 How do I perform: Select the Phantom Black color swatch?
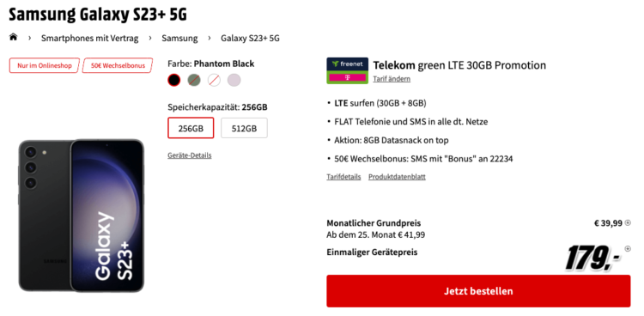174,80
